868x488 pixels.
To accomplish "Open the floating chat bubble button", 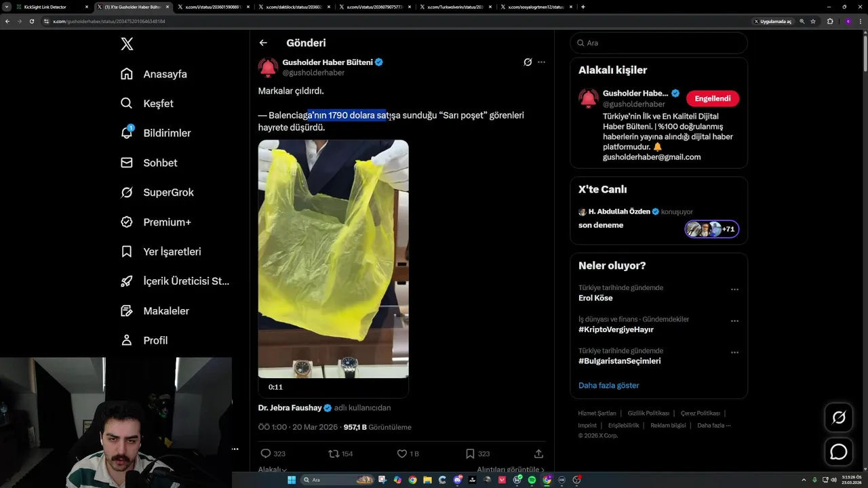I will coord(839,451).
